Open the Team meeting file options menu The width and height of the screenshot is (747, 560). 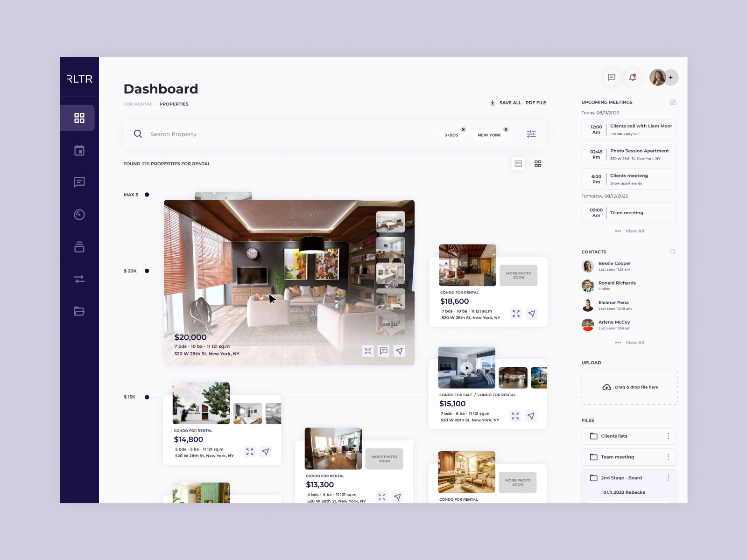click(669, 457)
